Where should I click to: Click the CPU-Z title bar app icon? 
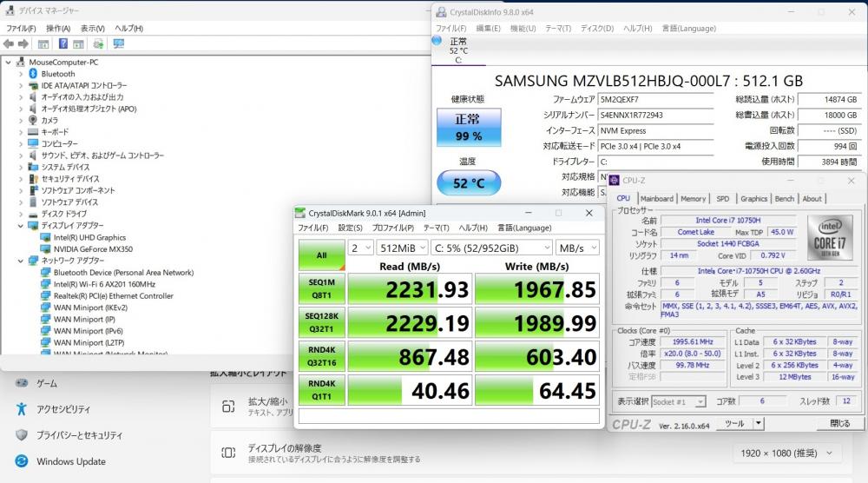click(x=614, y=181)
